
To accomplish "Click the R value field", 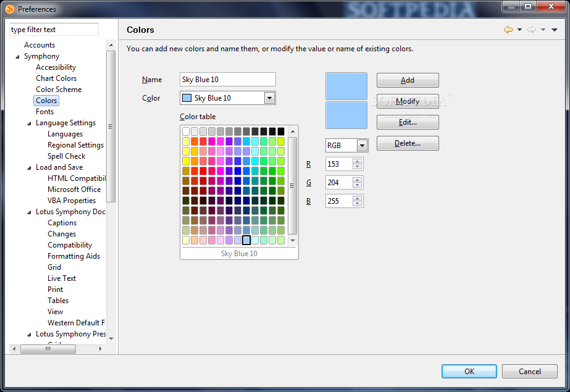I will click(339, 164).
